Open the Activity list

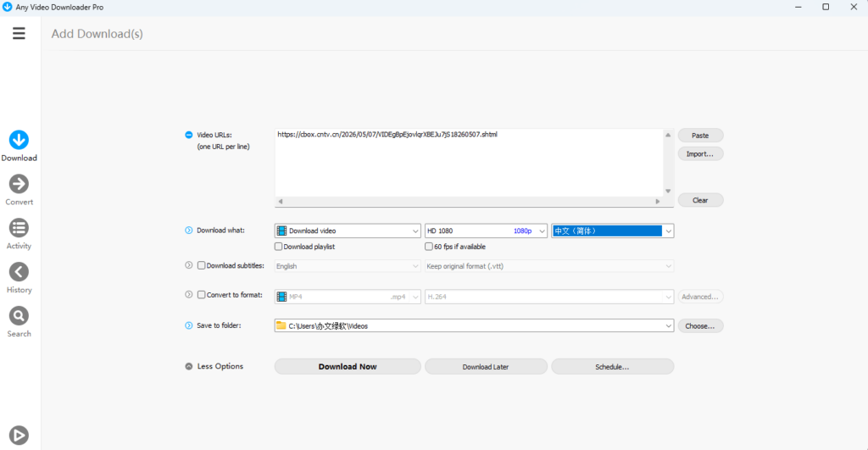pyautogui.click(x=19, y=234)
